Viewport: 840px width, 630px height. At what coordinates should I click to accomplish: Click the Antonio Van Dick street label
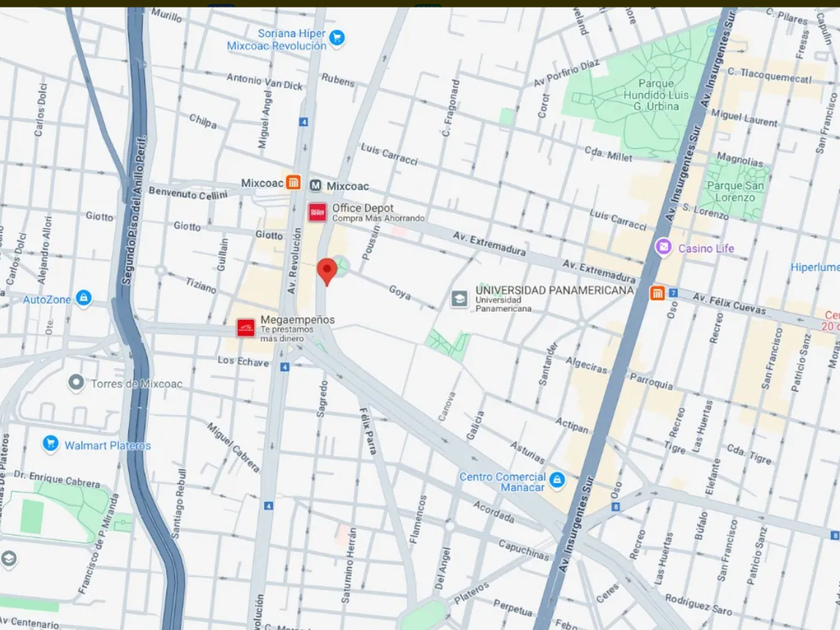(265, 81)
